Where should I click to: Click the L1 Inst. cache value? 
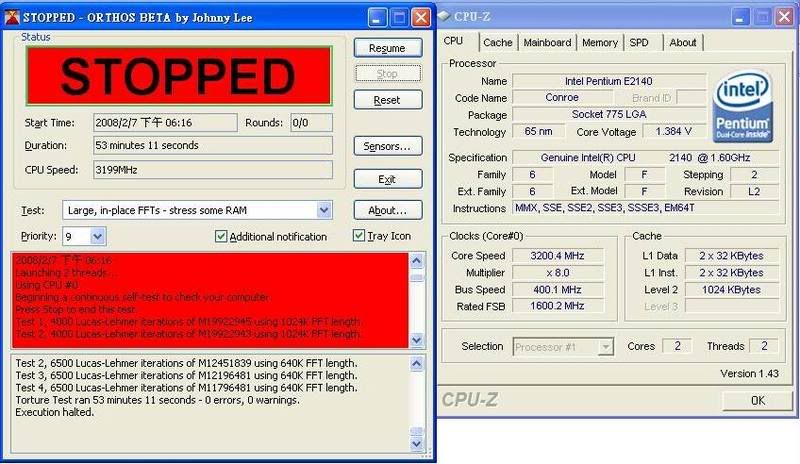[x=732, y=273]
